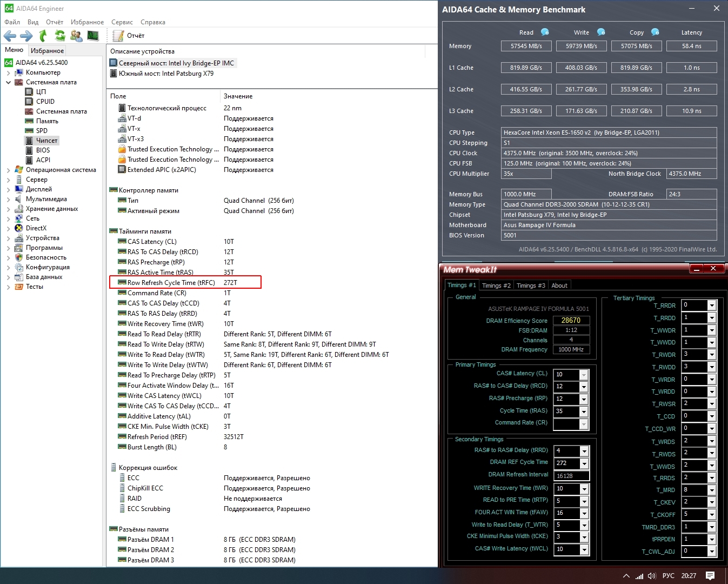728x584 pixels.
Task: Open the FOUR ACT WIN Time (tFAW) dropdown
Action: tap(584, 513)
